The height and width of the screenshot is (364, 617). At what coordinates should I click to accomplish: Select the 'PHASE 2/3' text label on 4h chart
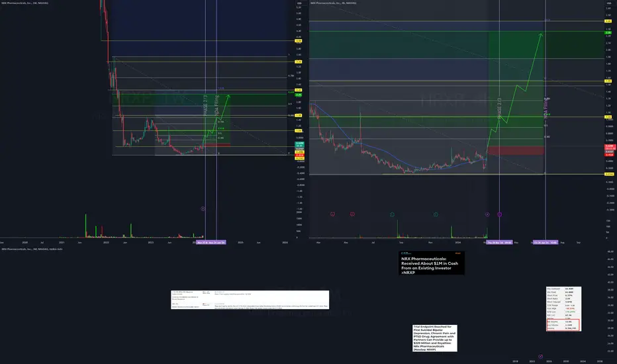click(x=499, y=109)
